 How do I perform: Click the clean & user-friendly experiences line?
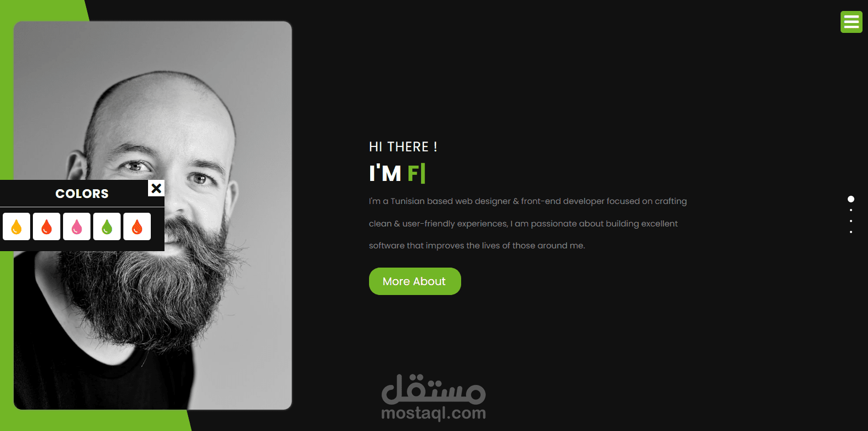tap(523, 224)
